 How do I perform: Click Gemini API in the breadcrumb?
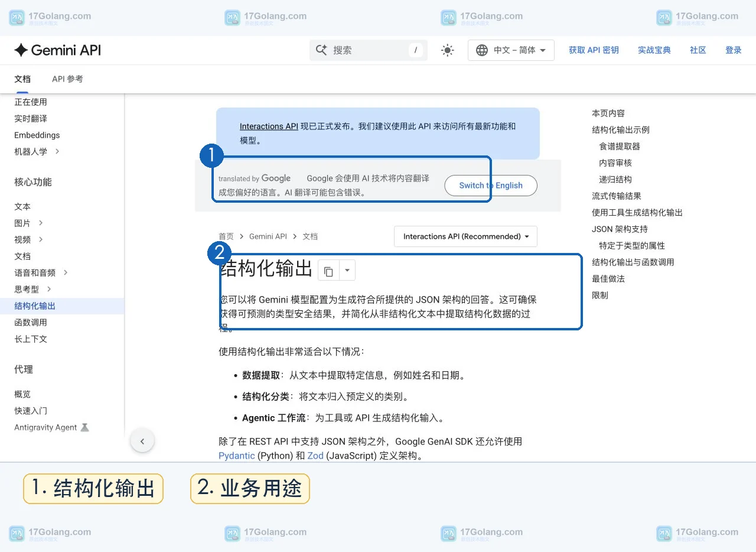(268, 236)
